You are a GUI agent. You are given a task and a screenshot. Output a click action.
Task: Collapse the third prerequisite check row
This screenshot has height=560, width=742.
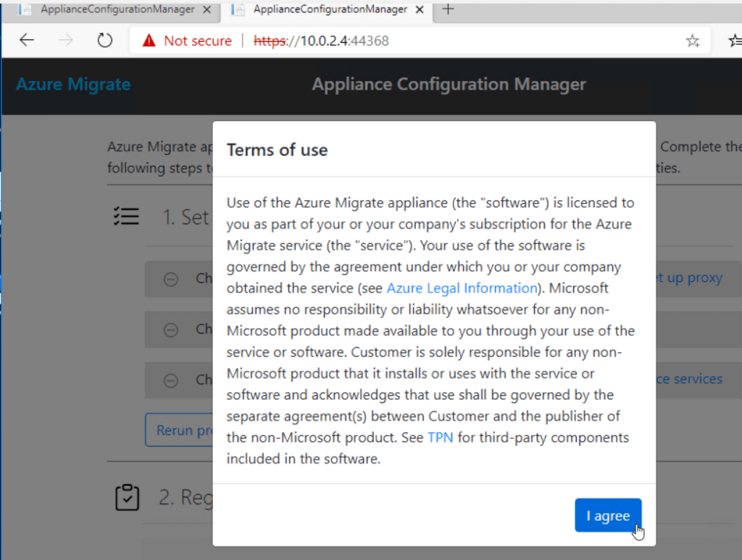click(x=171, y=380)
